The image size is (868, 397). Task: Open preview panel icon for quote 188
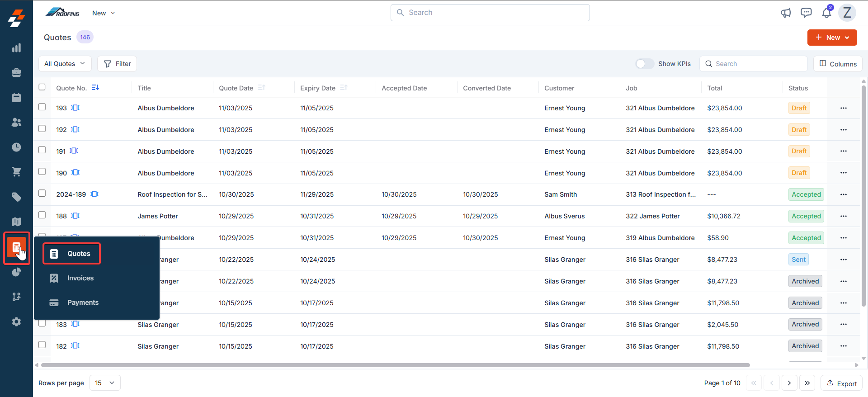75,216
